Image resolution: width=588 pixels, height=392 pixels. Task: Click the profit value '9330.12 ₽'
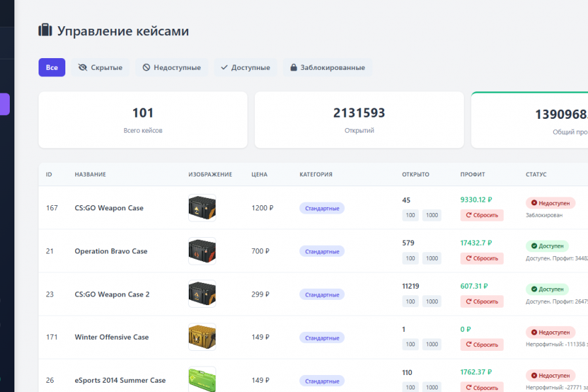click(476, 199)
